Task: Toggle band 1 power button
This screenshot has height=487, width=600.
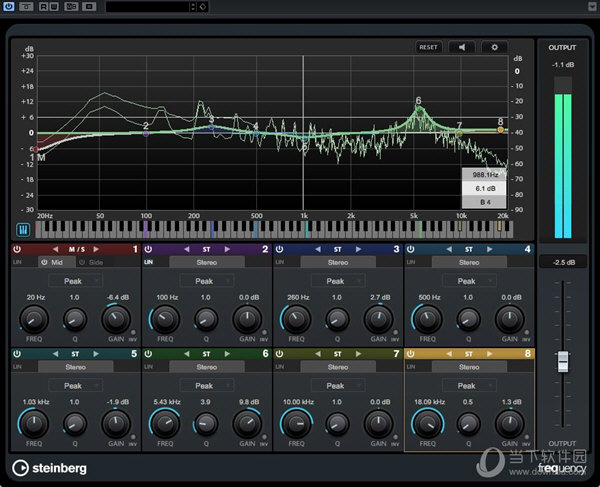Action: coord(17,249)
